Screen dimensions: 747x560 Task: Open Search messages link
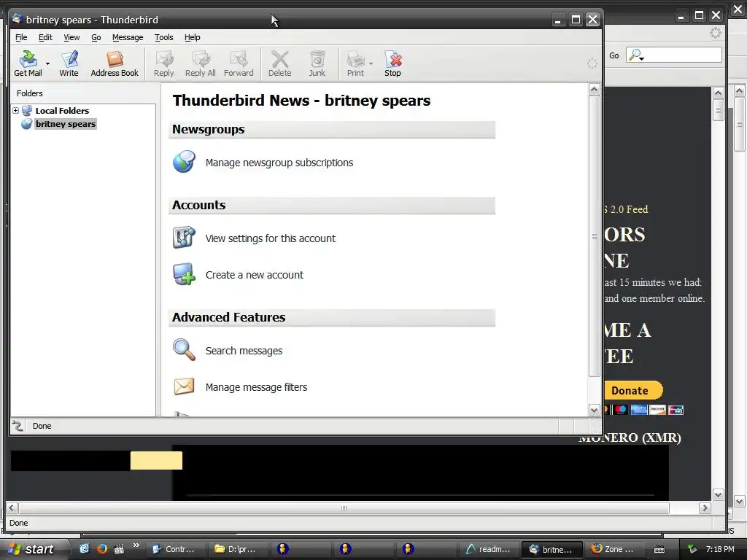pos(244,351)
